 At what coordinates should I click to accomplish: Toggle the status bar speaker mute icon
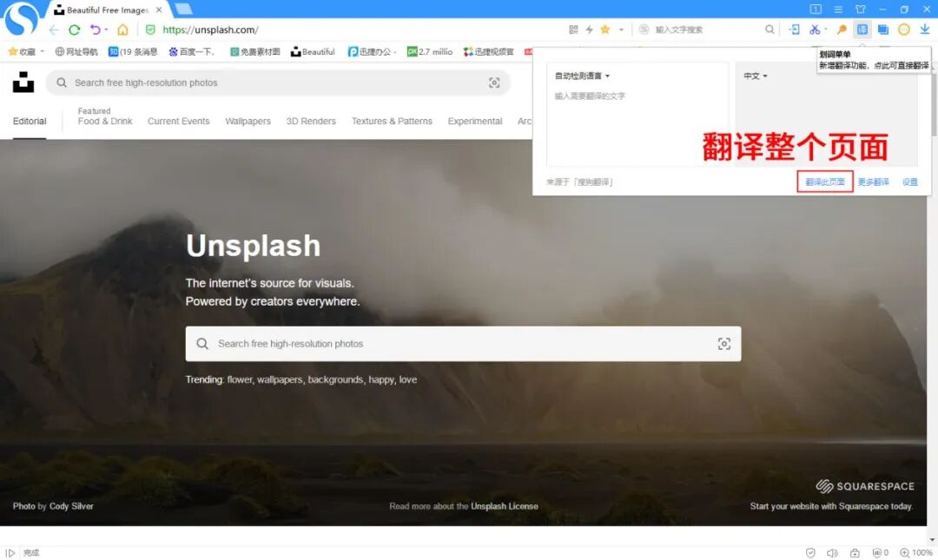[x=832, y=553]
